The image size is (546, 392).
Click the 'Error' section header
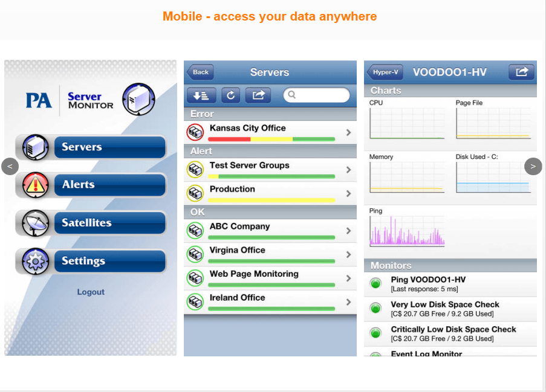point(270,114)
